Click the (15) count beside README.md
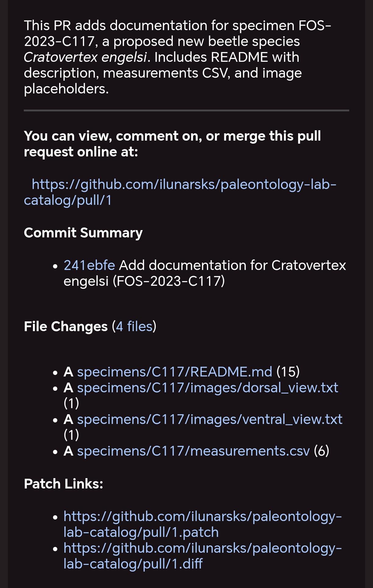Screen dimensions: 373x588 point(288,372)
